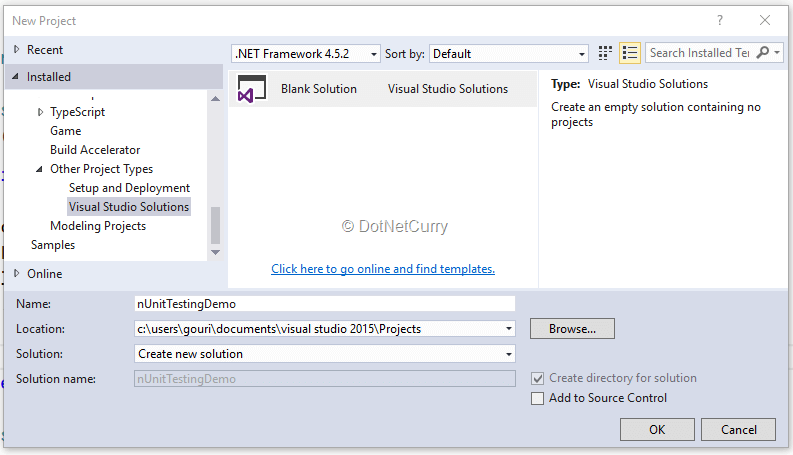Select Game in the template tree
The image size is (793, 455).
pyautogui.click(x=66, y=131)
